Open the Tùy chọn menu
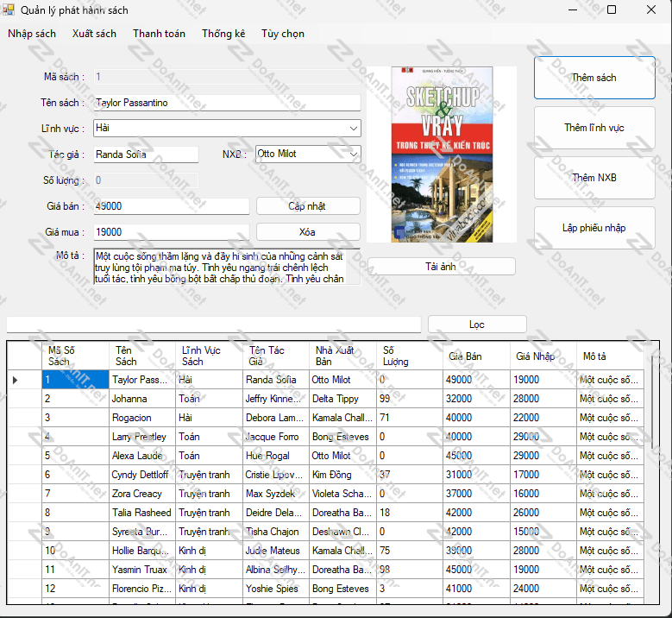 (x=283, y=34)
